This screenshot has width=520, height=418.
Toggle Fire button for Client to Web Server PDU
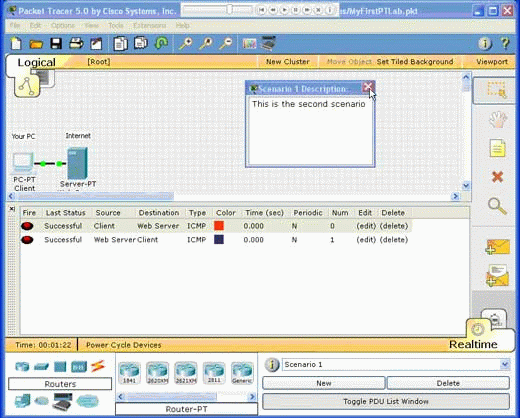27,226
